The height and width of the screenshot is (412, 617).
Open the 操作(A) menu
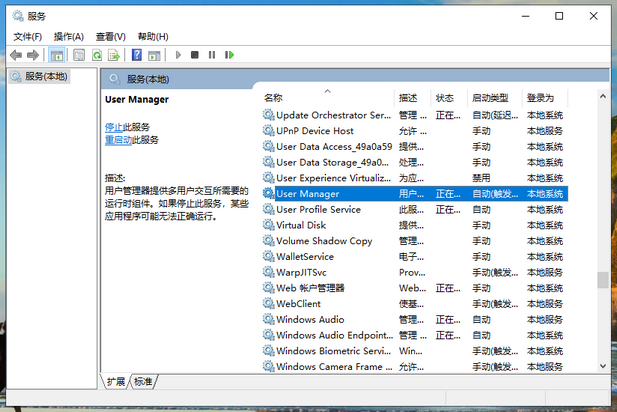coord(69,37)
